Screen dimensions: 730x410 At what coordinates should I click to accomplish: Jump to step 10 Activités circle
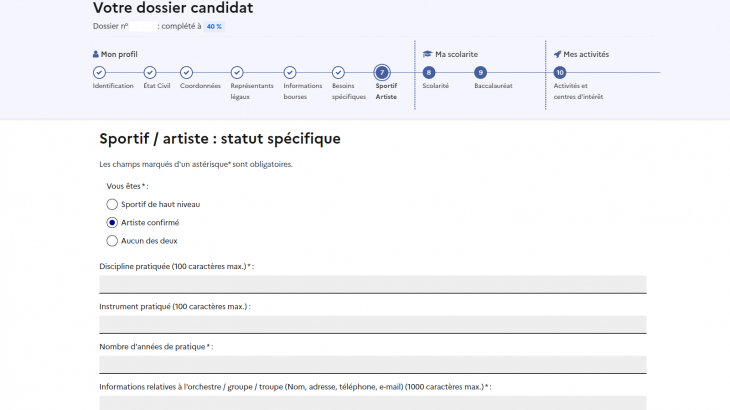(x=560, y=72)
